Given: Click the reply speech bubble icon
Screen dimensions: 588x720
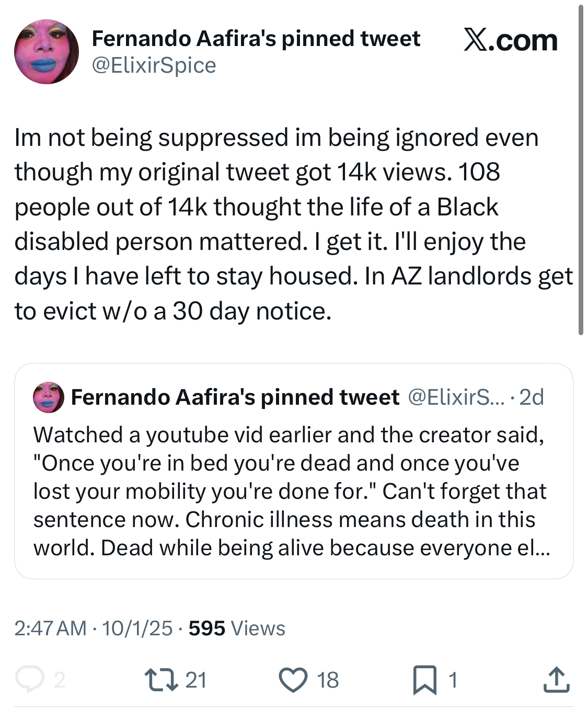Looking at the screenshot, I should tap(30, 679).
